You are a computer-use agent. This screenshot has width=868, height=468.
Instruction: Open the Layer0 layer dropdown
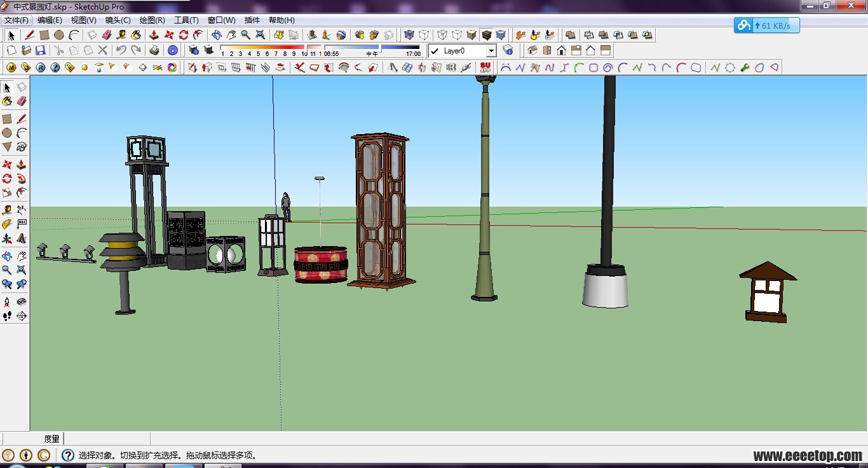491,51
